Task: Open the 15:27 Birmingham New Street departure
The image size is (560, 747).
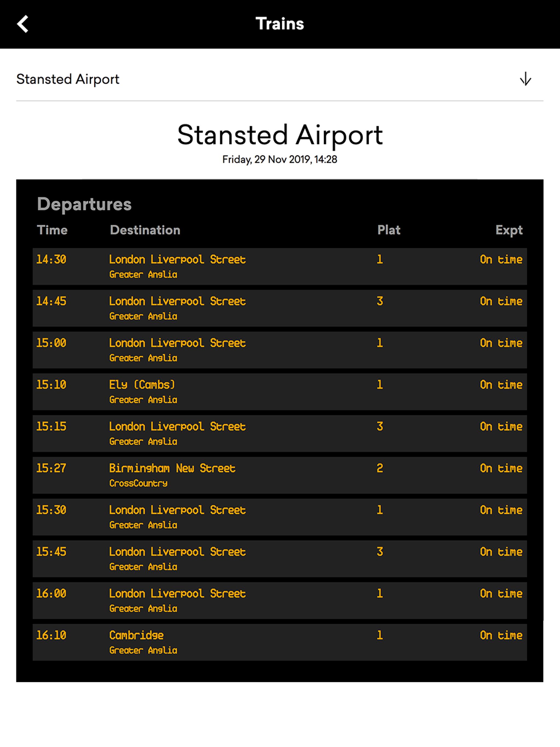Action: [x=279, y=475]
